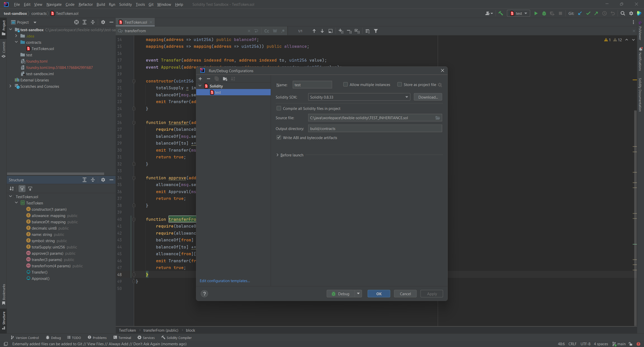Cancel the Run/Debug Configurations dialog
Screen dimensions: 644x347
coord(405,294)
